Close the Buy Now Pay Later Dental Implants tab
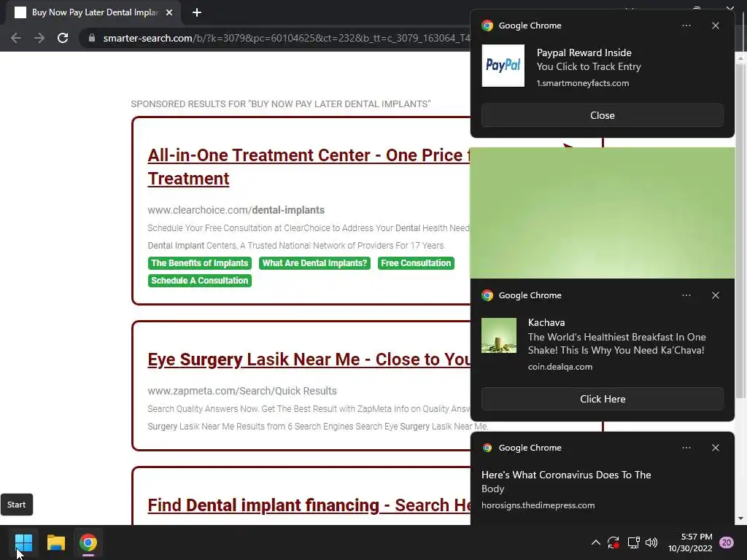This screenshot has width=747, height=560. click(x=169, y=12)
